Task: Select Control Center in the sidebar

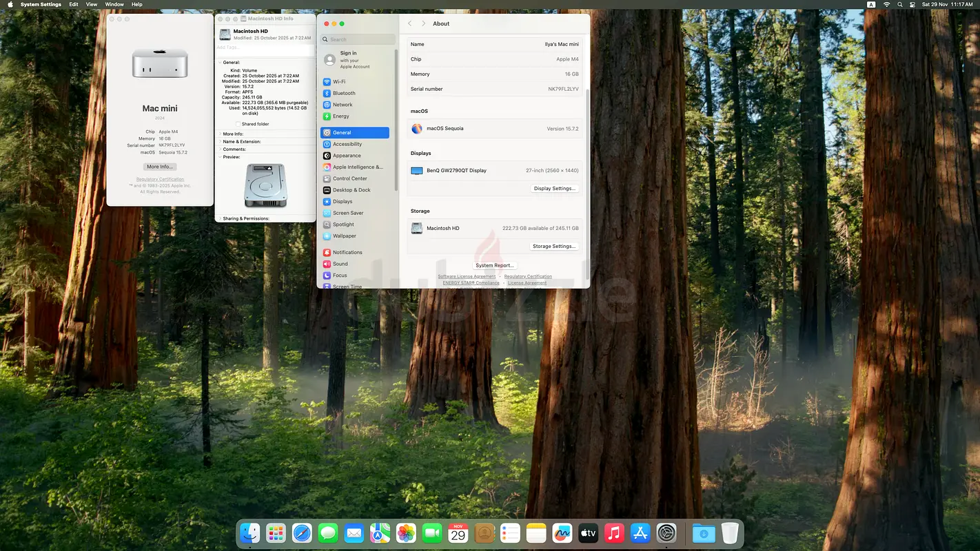Action: click(x=356, y=178)
